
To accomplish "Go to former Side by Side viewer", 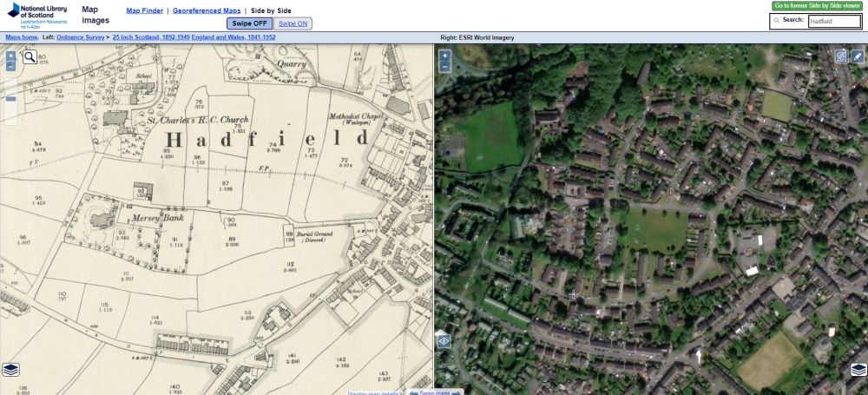I will pos(817,5).
